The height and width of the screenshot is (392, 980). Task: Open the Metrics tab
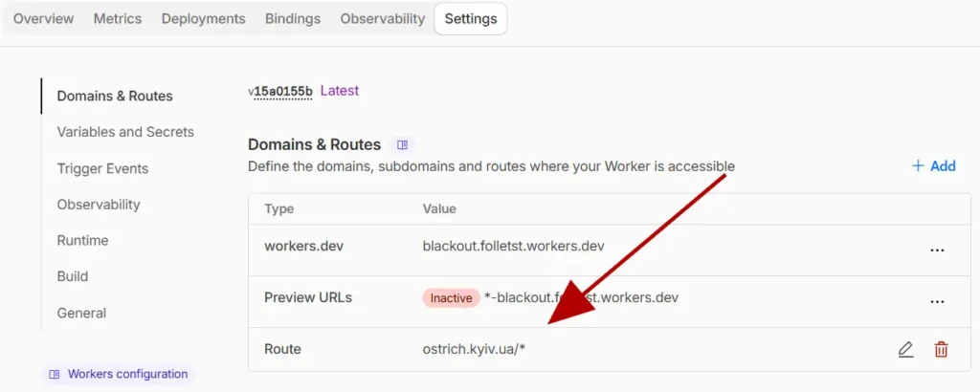point(118,19)
